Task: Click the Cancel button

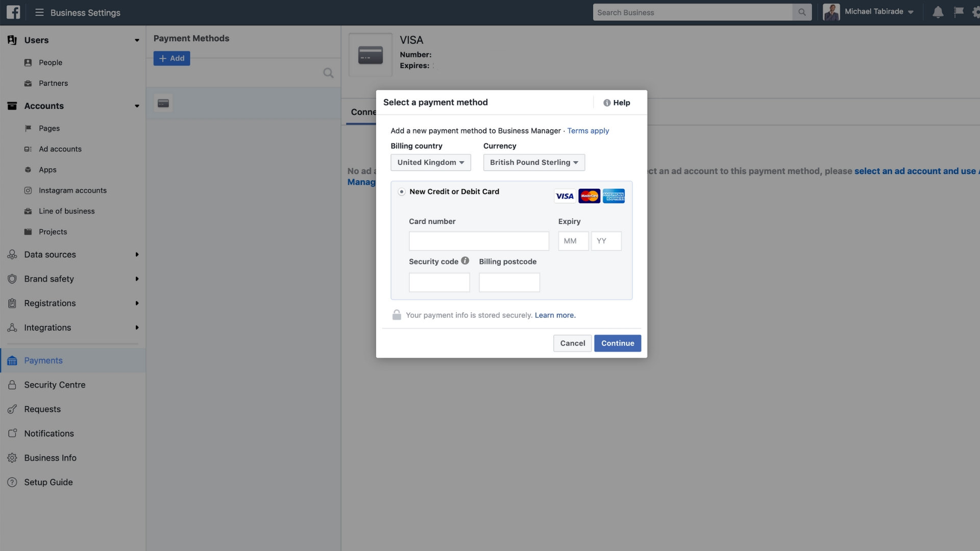Action: coord(572,342)
